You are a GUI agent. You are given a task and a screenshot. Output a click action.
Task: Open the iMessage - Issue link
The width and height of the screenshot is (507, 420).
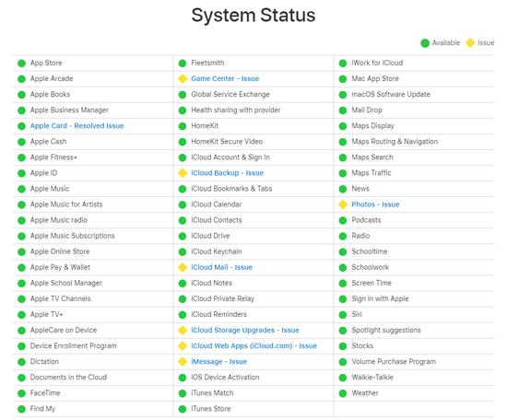218,362
